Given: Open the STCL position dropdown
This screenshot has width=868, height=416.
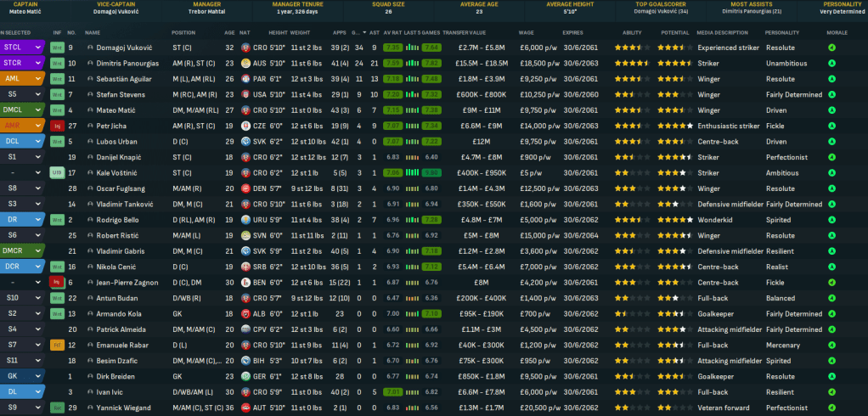Looking at the screenshot, I should [22, 48].
